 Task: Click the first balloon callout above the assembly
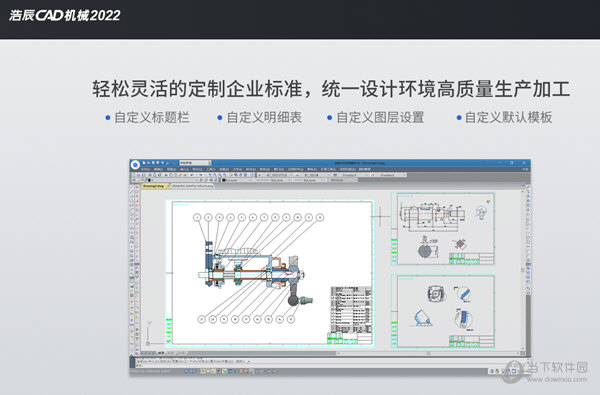coord(197,217)
